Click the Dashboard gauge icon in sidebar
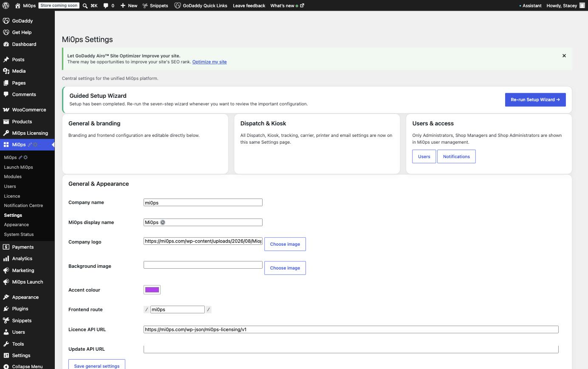The image size is (588, 369). [x=6, y=44]
